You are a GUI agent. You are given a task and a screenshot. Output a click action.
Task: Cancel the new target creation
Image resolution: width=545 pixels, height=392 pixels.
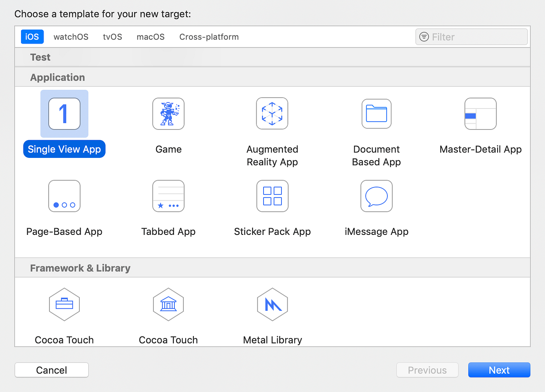tap(51, 370)
